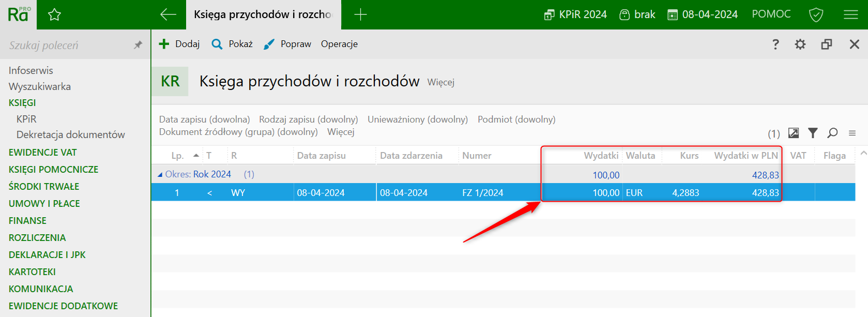The width and height of the screenshot is (868, 317).
Task: Search the table with magnifier icon
Action: 832,133
